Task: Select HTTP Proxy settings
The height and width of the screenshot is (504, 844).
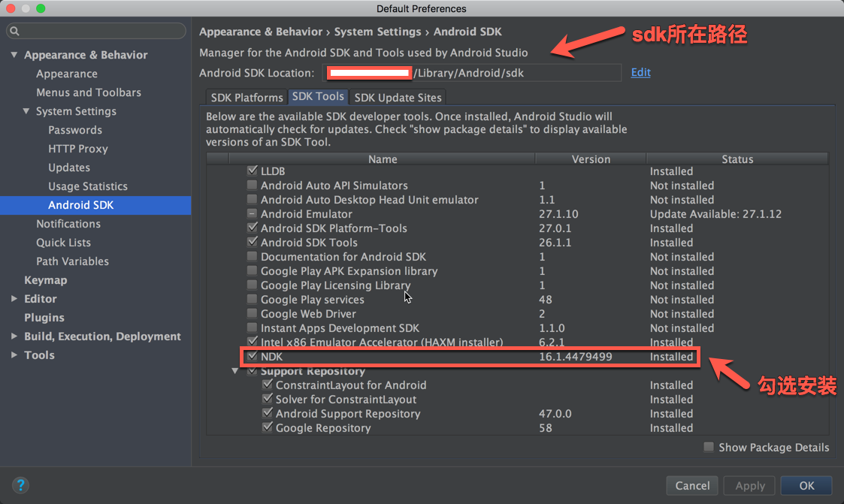Action: point(78,149)
